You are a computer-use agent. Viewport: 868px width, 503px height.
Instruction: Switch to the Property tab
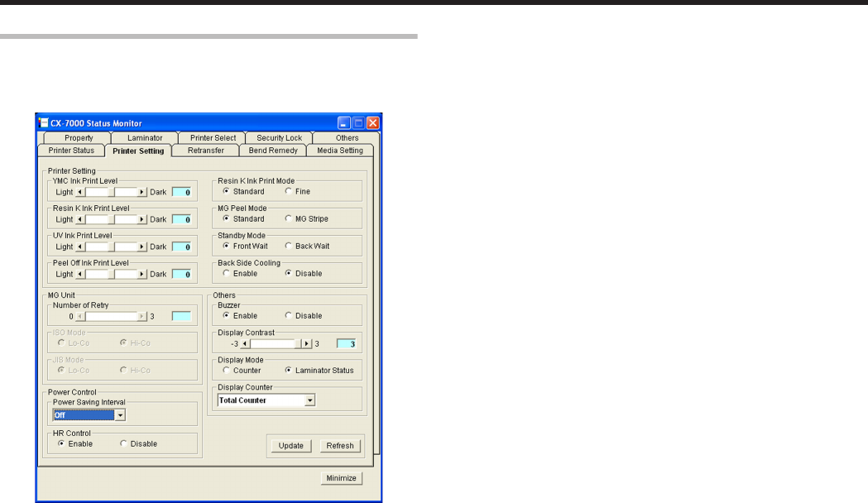click(x=79, y=138)
